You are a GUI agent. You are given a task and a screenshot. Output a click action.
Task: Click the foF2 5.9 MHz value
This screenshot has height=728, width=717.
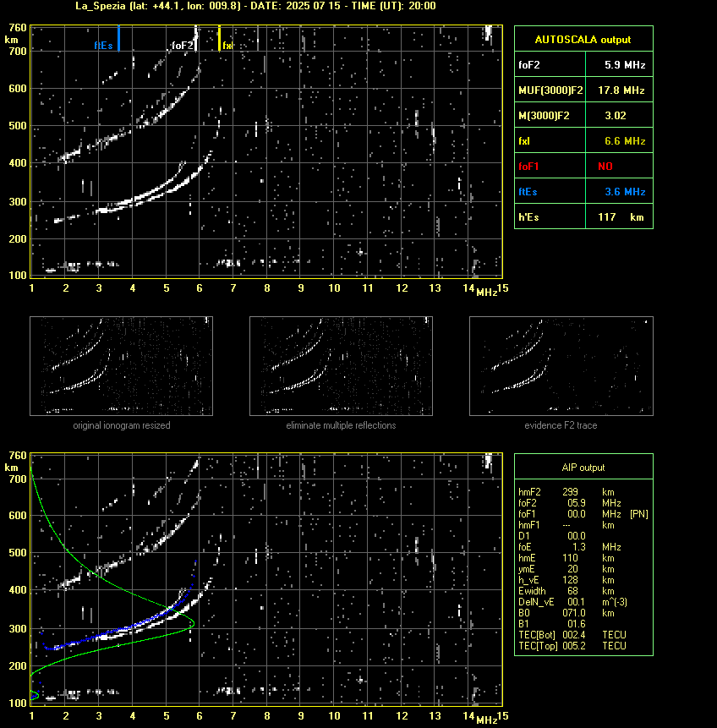[x=625, y=65]
